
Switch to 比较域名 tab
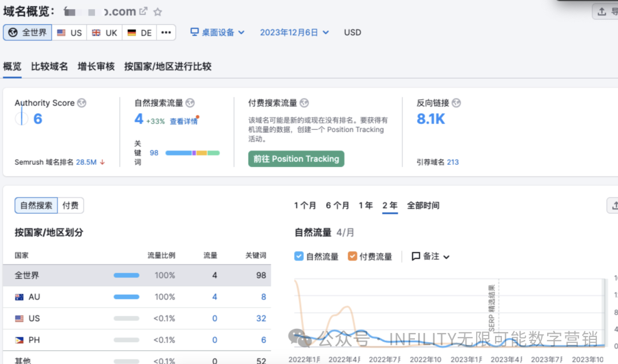tap(50, 66)
